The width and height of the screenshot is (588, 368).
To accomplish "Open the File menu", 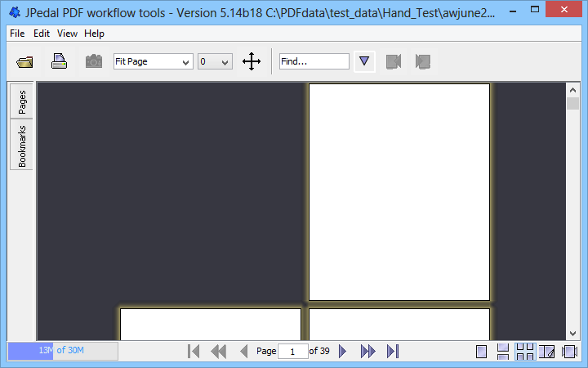I will 17,34.
